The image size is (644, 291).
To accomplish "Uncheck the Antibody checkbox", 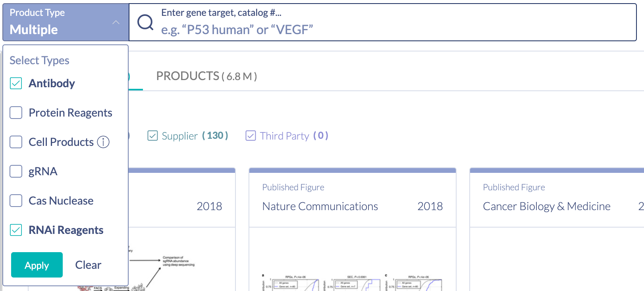I will coord(16,83).
